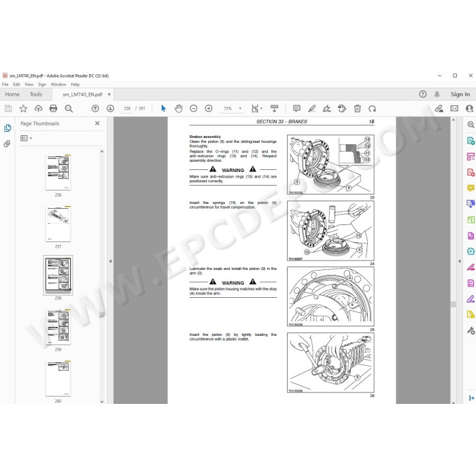Open the sign document pen icon
The image size is (476, 476).
(x=327, y=108)
